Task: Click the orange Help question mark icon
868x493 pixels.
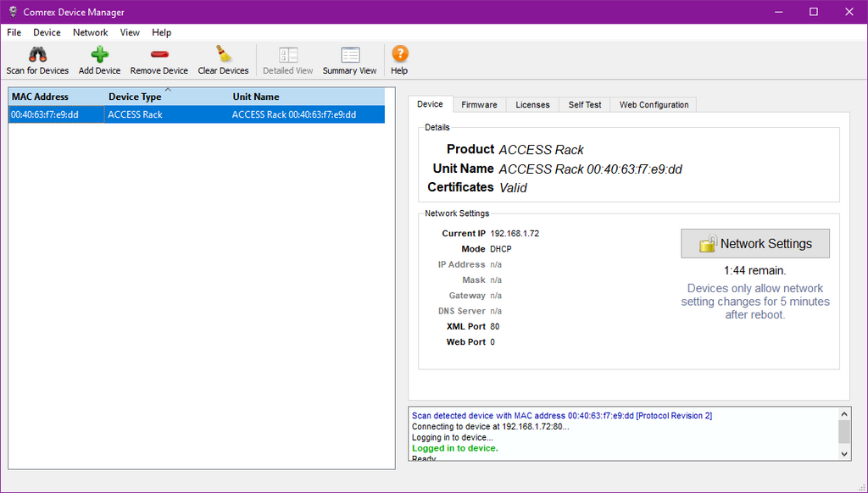Action: (400, 54)
